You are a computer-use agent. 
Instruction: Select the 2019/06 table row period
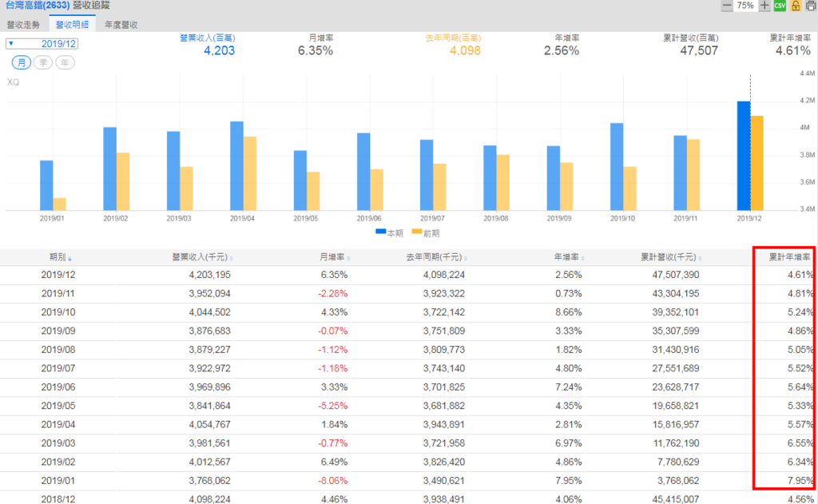[58, 387]
